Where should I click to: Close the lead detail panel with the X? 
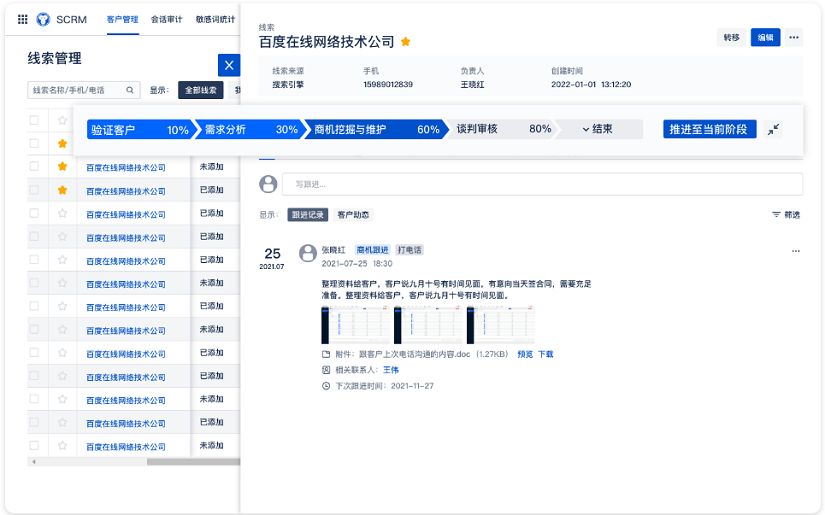click(229, 66)
